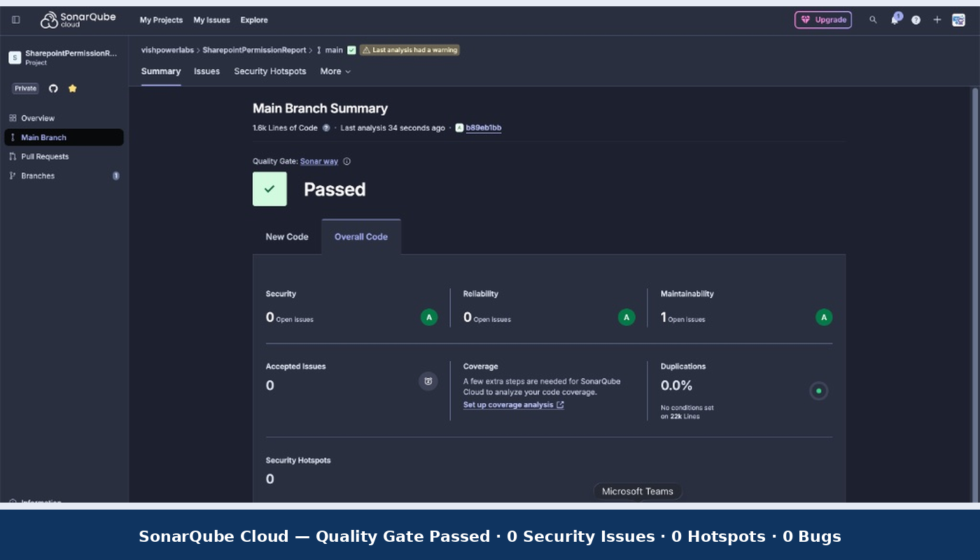Viewport: 980px width, 560px height.
Task: Open Set up coverage analysis link
Action: click(x=513, y=405)
